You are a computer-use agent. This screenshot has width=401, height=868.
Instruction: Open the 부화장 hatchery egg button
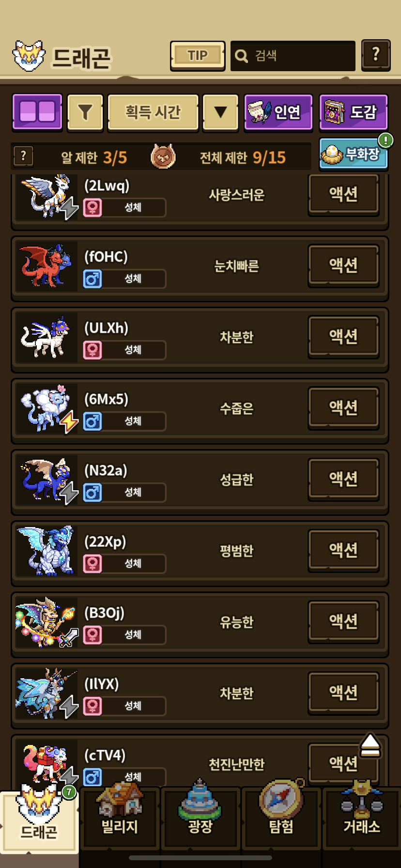[354, 154]
